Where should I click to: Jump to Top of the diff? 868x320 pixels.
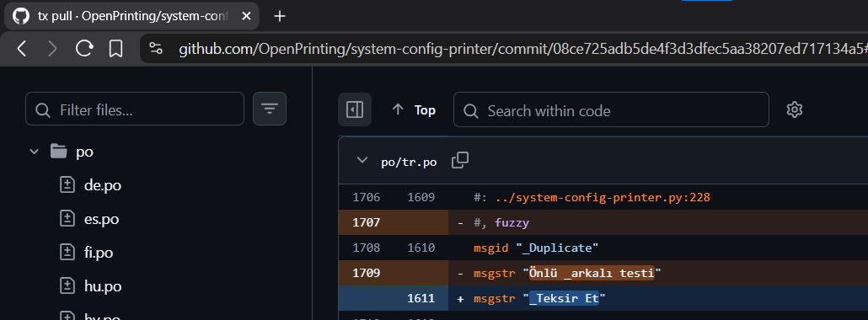tap(414, 109)
